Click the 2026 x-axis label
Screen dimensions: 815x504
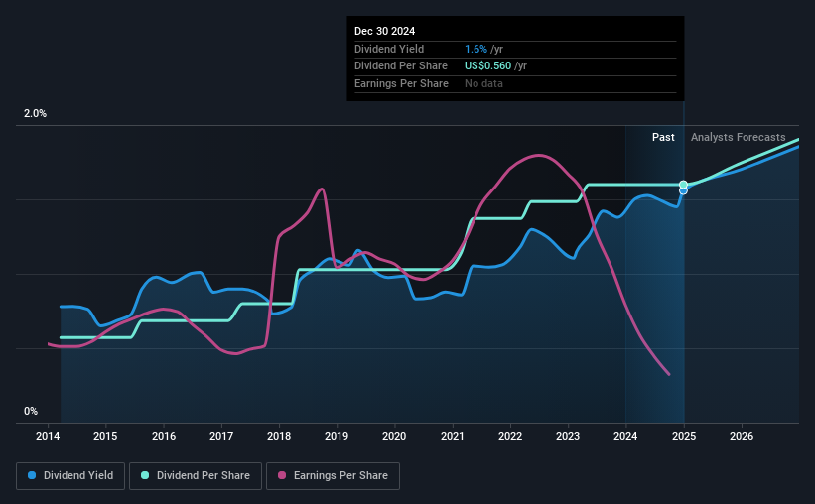[742, 436]
